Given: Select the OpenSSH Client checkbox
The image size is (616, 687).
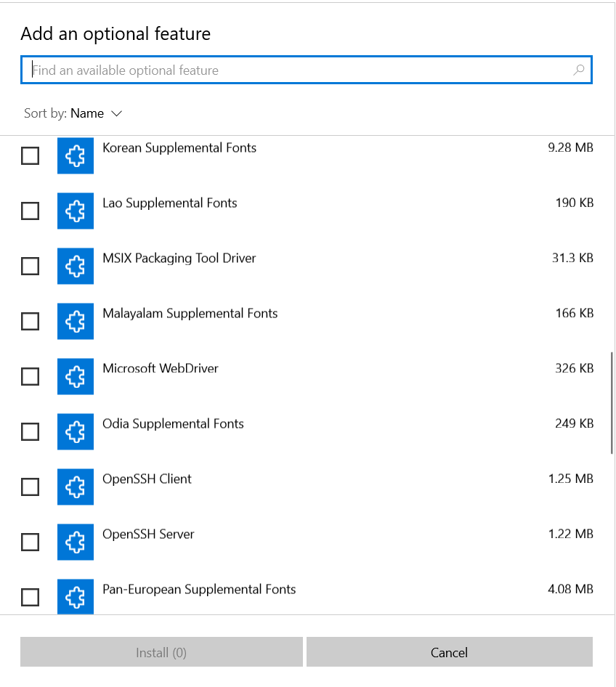Looking at the screenshot, I should point(31,487).
